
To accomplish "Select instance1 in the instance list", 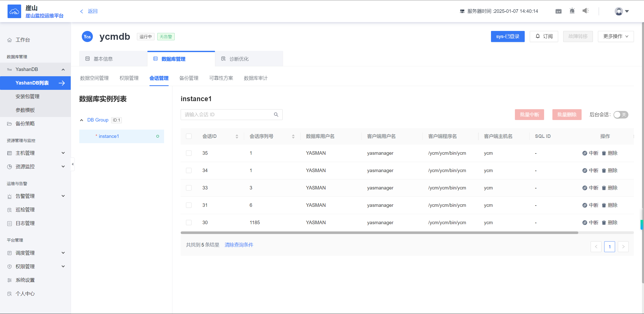I will [122, 136].
